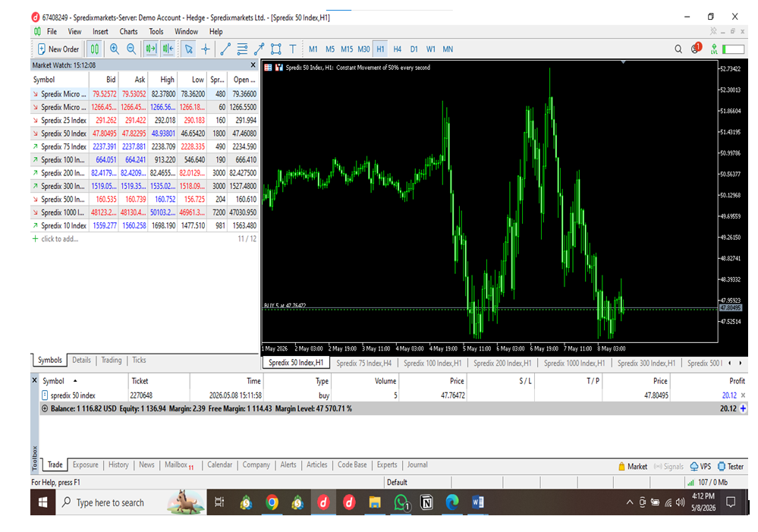Close the spredix 50 index position
Viewport: 758px width, 532px height.
743,395
